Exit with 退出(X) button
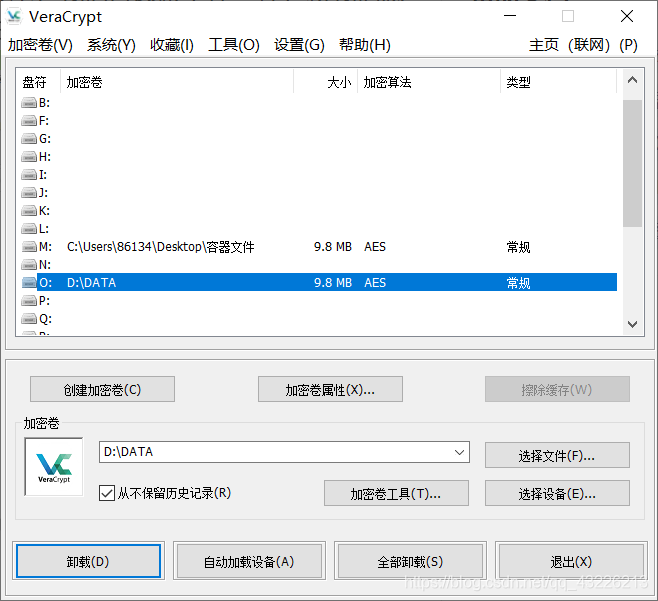The width and height of the screenshot is (658, 601). [x=571, y=561]
